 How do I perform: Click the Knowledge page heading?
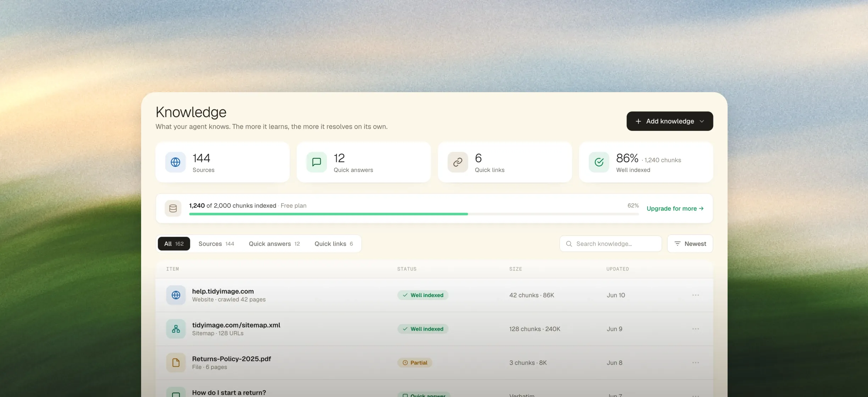pos(191,112)
